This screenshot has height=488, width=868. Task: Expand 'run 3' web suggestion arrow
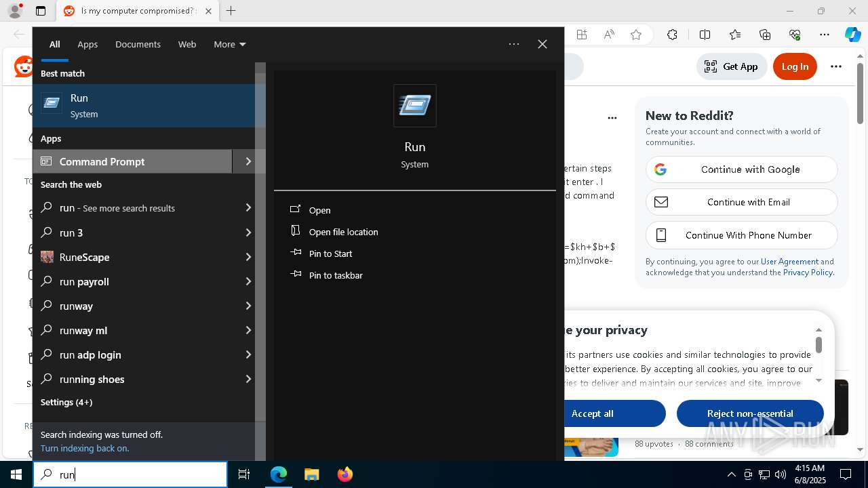(248, 232)
